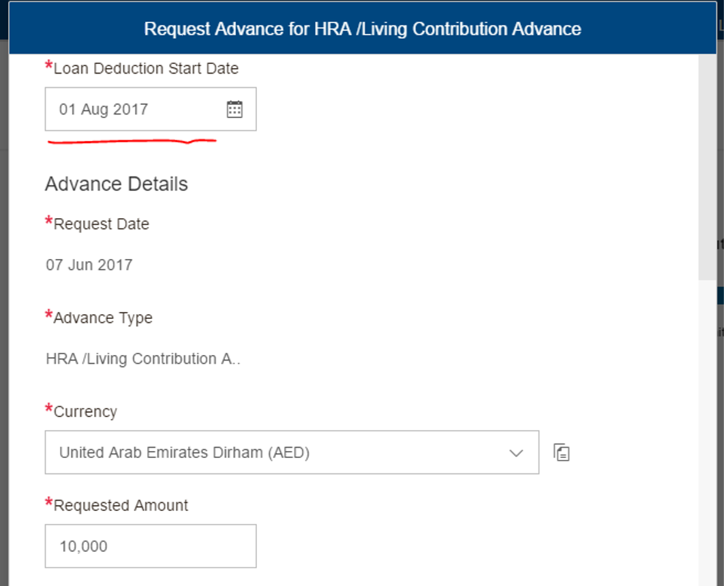Viewport: 728px width, 586px height.
Task: Click the Requested Amount input field
Action: click(151, 546)
